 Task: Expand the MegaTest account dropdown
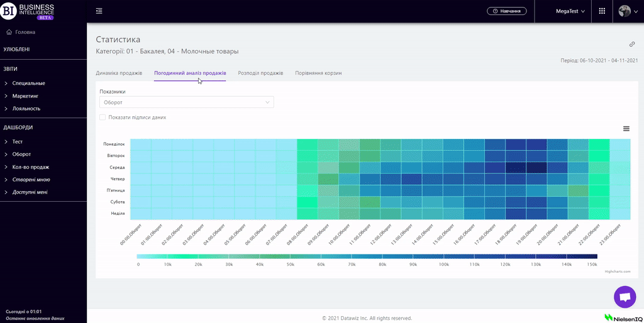[570, 11]
